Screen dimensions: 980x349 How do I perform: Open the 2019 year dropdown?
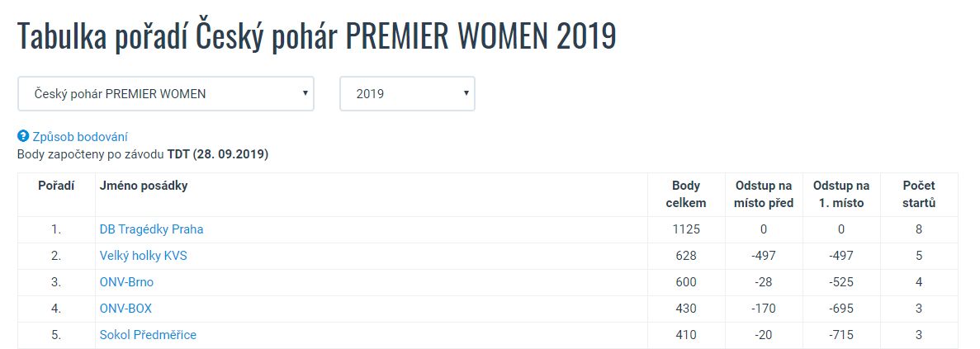coord(408,94)
